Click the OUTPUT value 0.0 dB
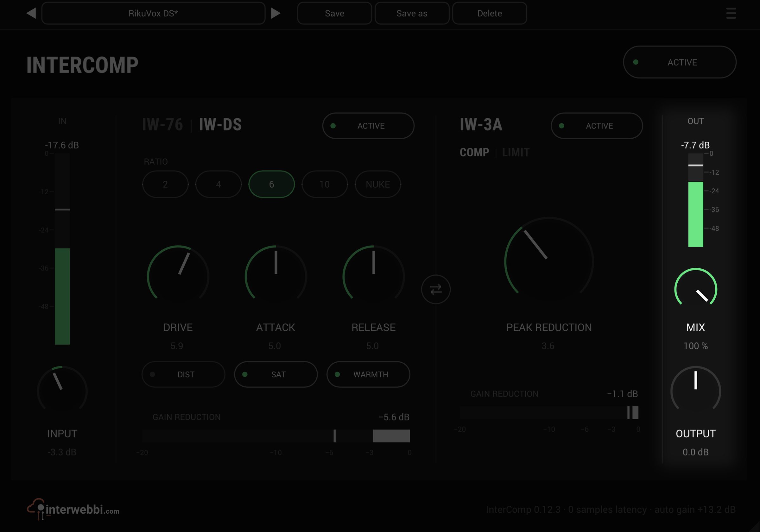 [x=695, y=452]
